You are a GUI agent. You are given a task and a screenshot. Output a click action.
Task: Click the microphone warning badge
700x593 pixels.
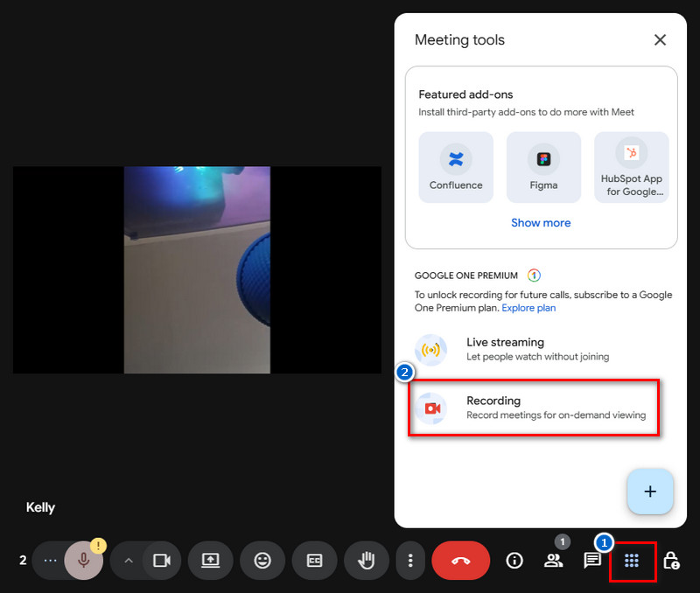98,545
